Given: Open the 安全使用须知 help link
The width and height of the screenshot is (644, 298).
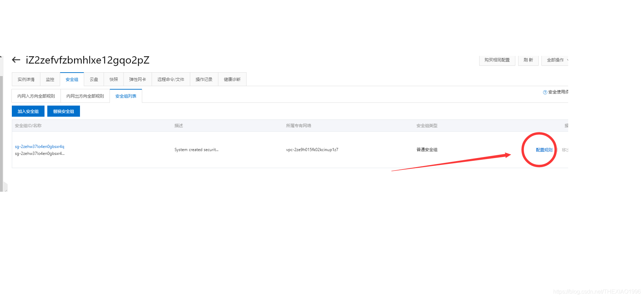Looking at the screenshot, I should [x=558, y=92].
